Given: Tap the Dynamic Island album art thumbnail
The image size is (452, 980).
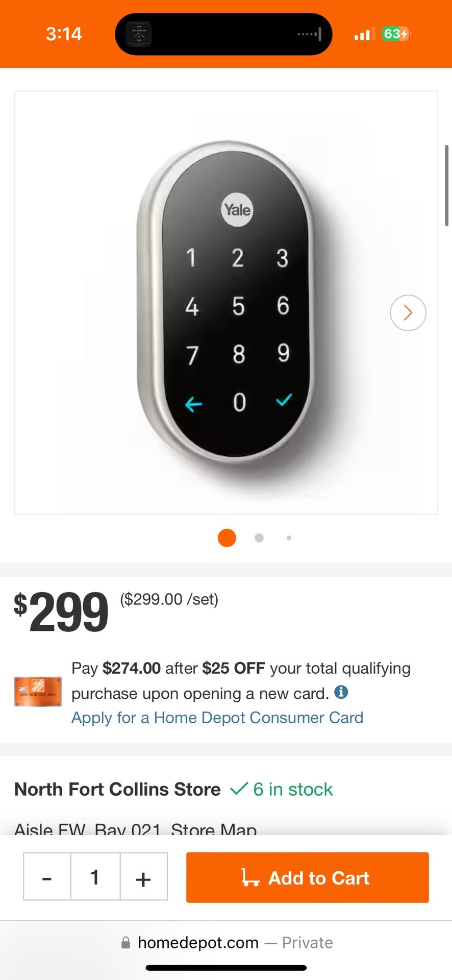Looking at the screenshot, I should pos(139,34).
